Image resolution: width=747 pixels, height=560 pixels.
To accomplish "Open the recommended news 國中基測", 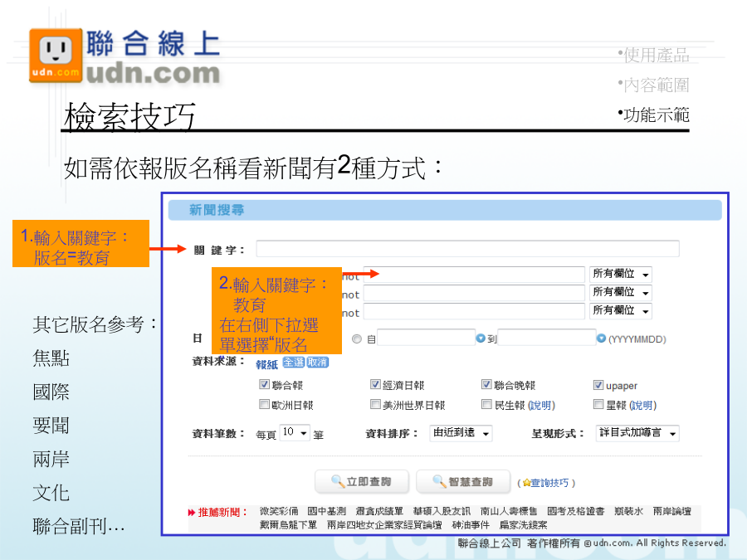I will 327,511.
